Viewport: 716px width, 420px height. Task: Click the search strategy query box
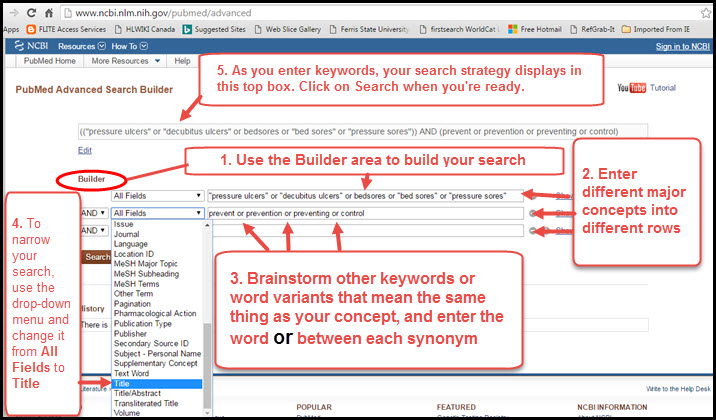363,131
